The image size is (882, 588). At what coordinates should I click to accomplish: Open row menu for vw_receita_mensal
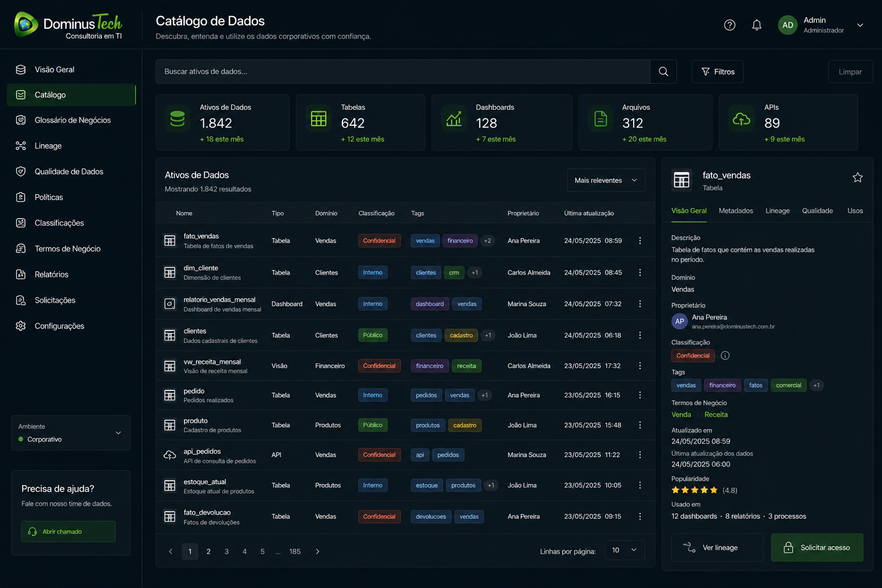(640, 366)
